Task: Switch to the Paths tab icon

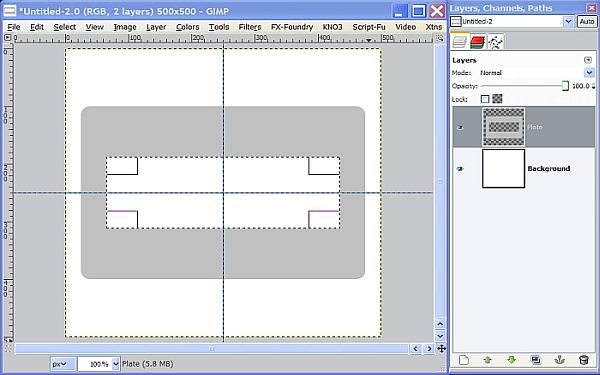Action: (x=495, y=42)
